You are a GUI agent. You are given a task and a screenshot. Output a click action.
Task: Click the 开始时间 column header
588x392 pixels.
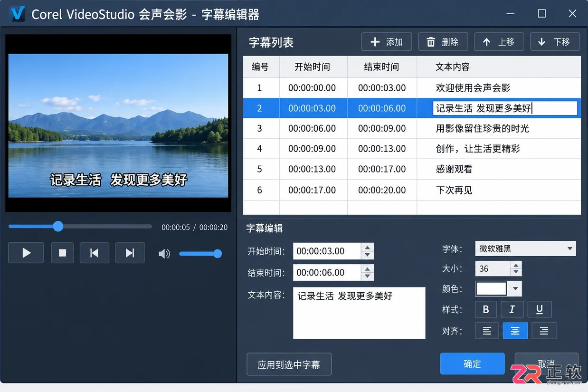313,67
